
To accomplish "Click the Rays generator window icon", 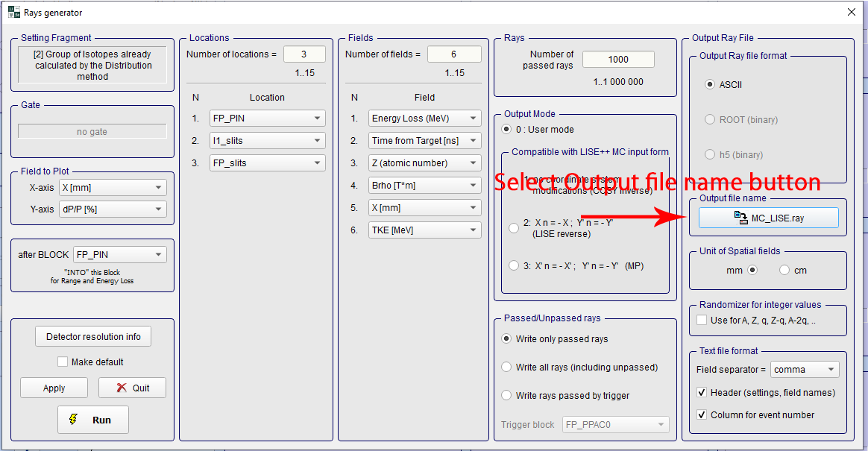I will pyautogui.click(x=13, y=12).
